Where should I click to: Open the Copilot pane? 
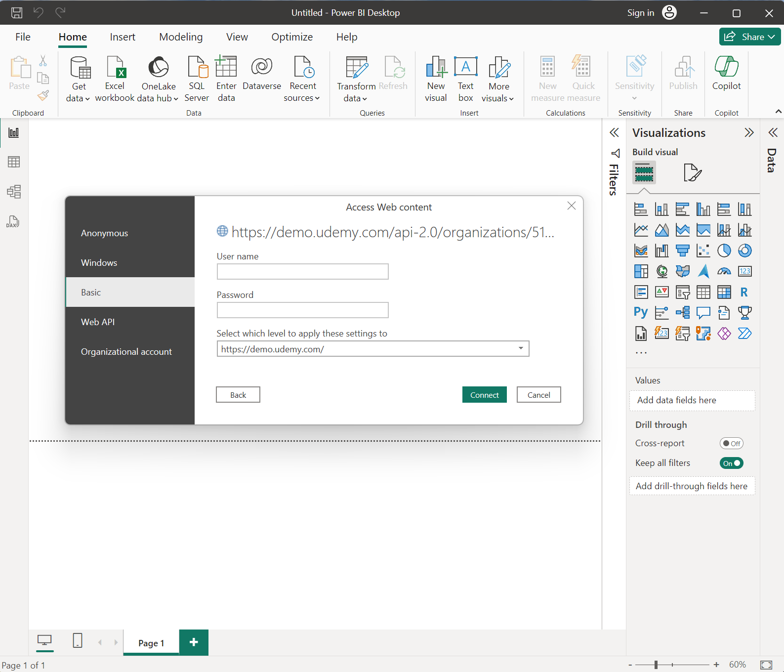pos(726,74)
